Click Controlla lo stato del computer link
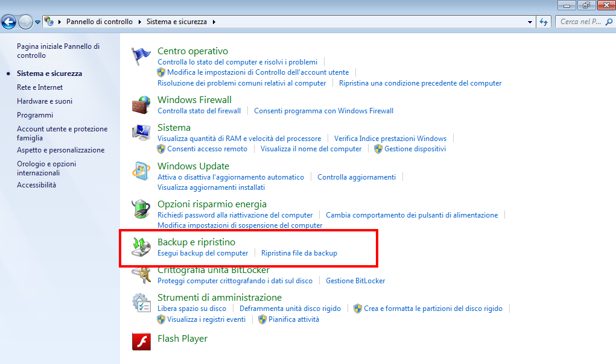The image size is (616, 364). pos(237,62)
